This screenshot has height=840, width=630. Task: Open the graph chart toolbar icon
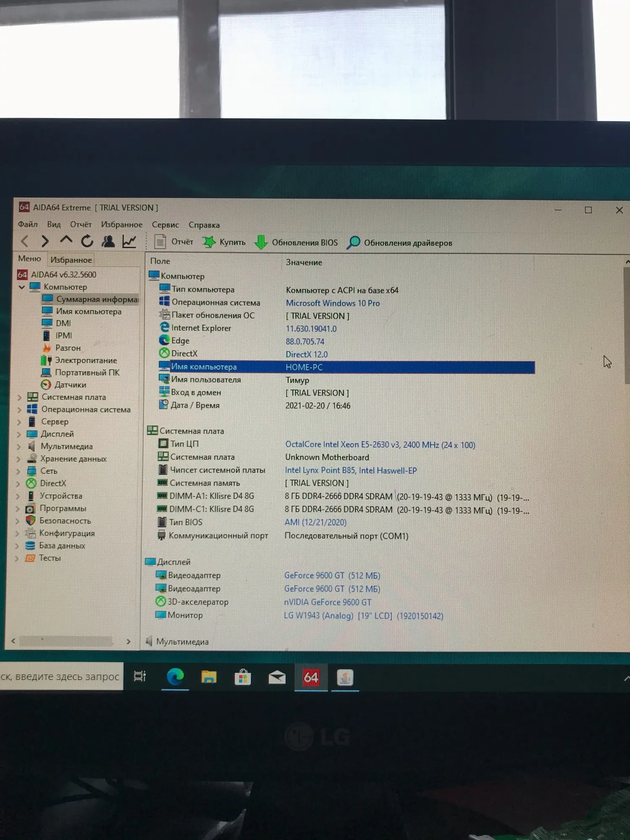[129, 241]
